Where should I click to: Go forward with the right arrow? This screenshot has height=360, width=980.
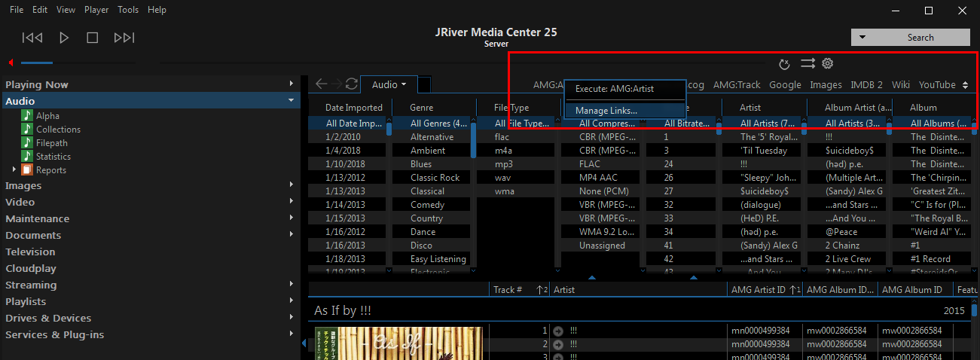[337, 84]
